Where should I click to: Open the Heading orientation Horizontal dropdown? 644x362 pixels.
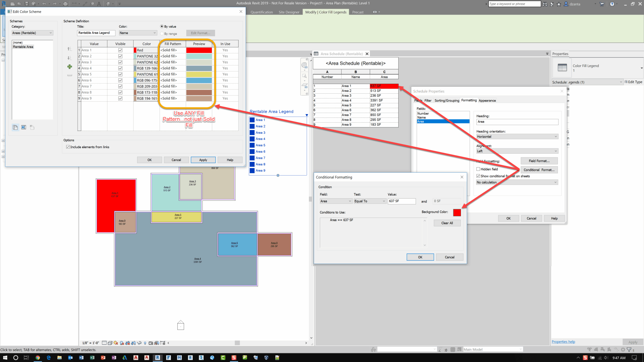tap(517, 137)
